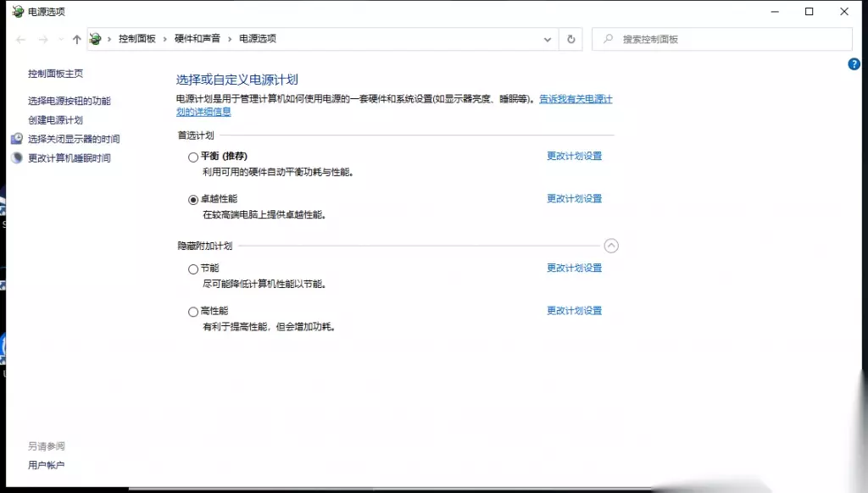Collapse the 隐藏附加计划 section
The width and height of the screenshot is (868, 493).
point(611,246)
